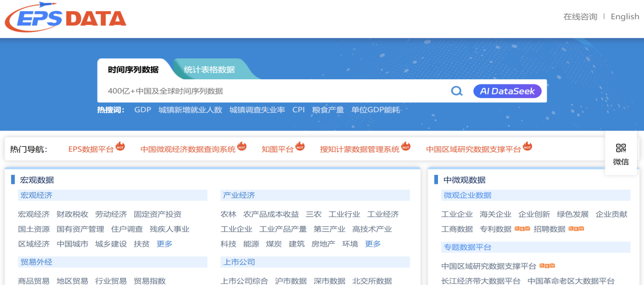This screenshot has width=644, height=285.
Task: Open 城乡建设 database
Action: [x=111, y=244]
